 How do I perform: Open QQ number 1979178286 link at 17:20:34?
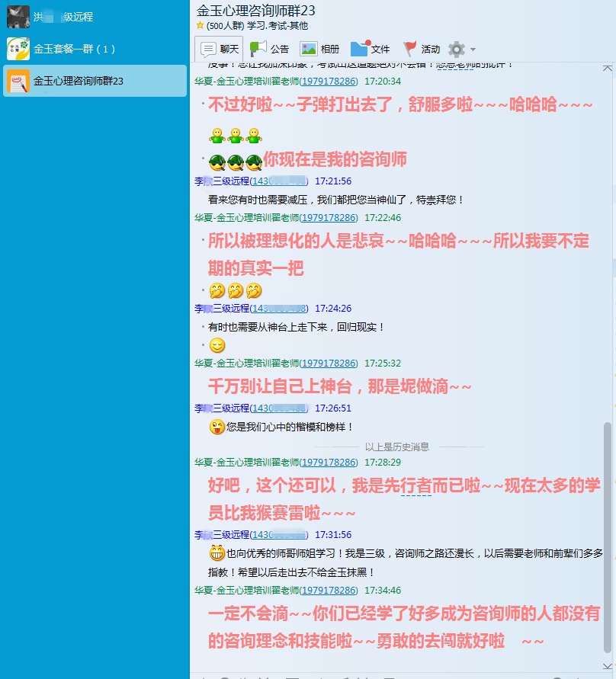(x=329, y=81)
